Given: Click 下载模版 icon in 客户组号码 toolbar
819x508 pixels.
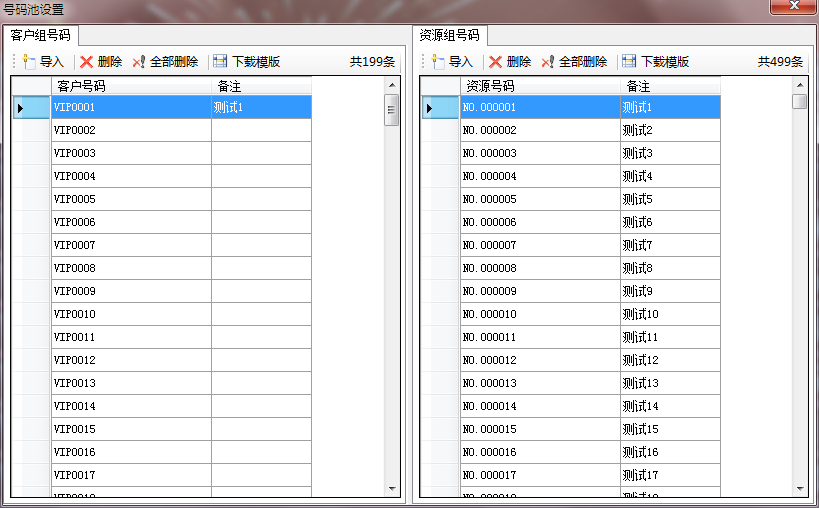Looking at the screenshot, I should pyautogui.click(x=220, y=62).
